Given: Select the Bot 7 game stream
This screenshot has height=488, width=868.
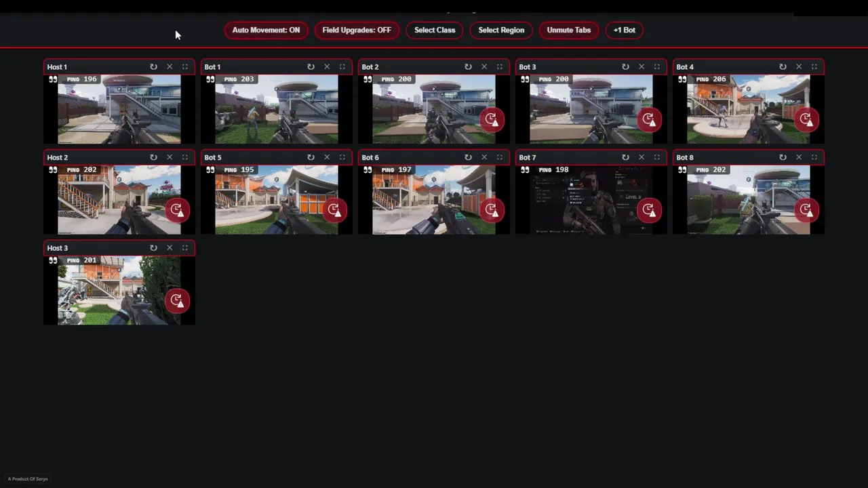Looking at the screenshot, I should pyautogui.click(x=591, y=200).
